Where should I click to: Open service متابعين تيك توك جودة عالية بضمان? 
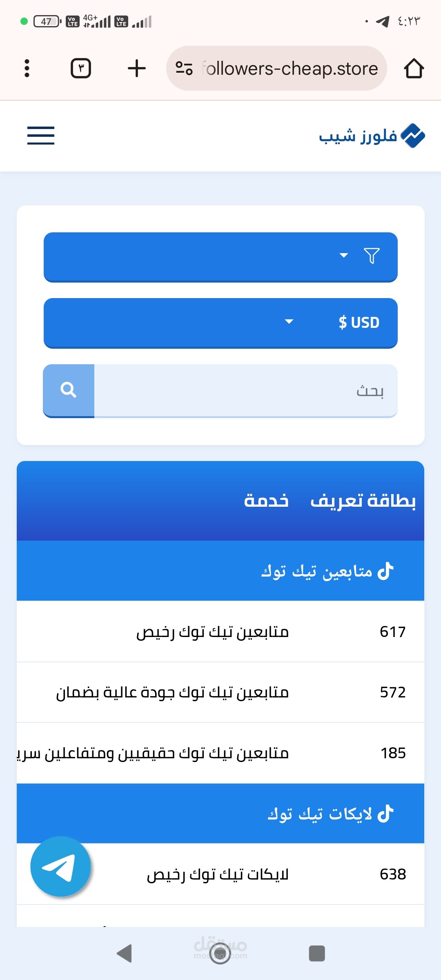[172, 693]
